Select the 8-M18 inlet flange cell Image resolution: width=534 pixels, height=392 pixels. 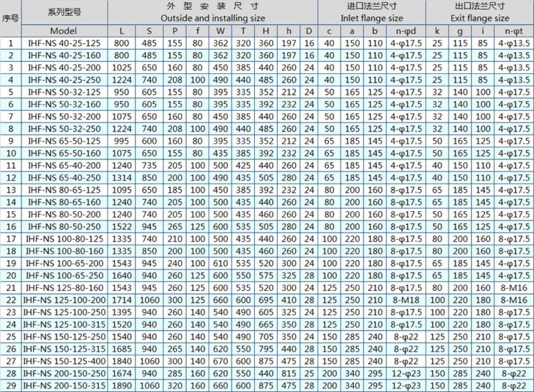(x=408, y=300)
